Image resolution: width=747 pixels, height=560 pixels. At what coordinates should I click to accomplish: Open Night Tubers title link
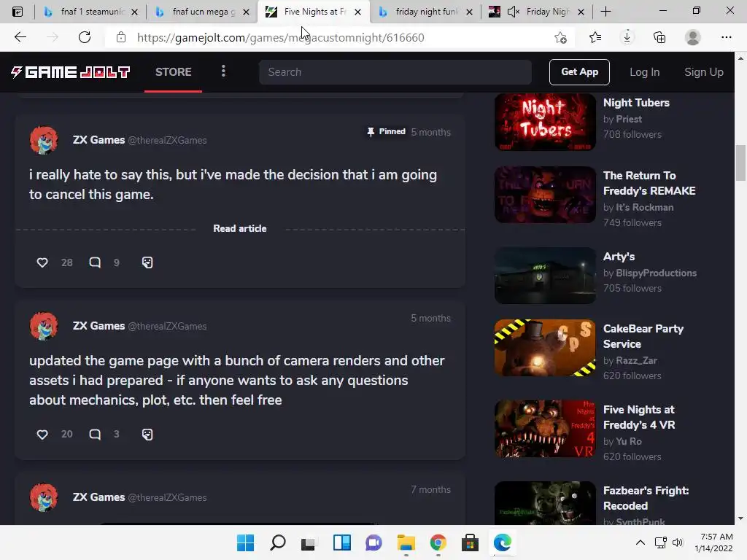click(636, 103)
